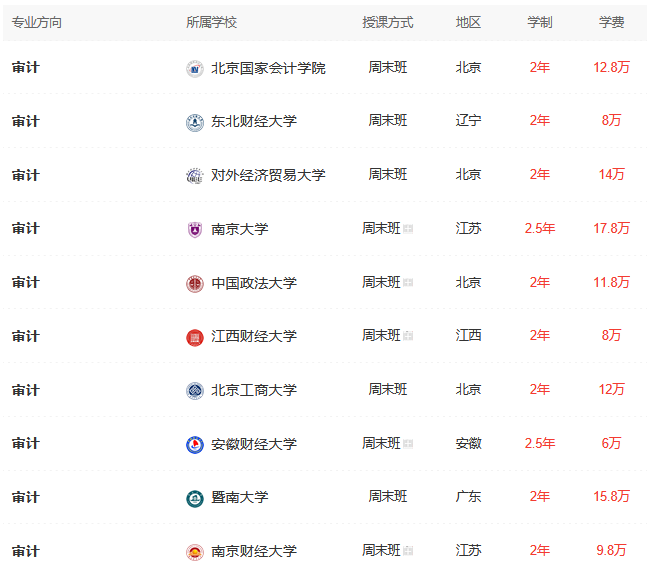Click 2年 in the 中国政法大学 row
The width and height of the screenshot is (661, 577).
coord(540,282)
